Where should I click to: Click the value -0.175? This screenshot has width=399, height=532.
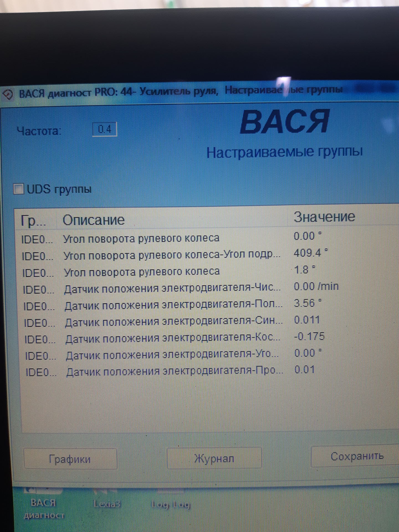[309, 336]
